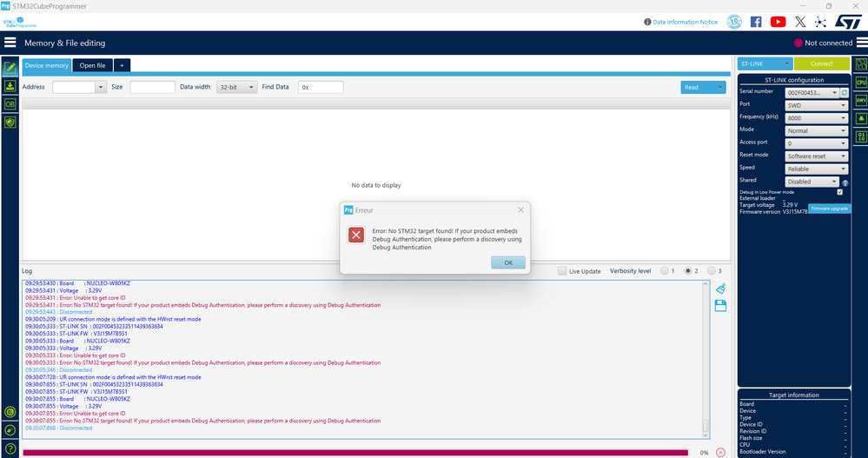Open the Mode Normal dropdown
Image resolution: width=868 pixels, height=458 pixels.
[817, 131]
